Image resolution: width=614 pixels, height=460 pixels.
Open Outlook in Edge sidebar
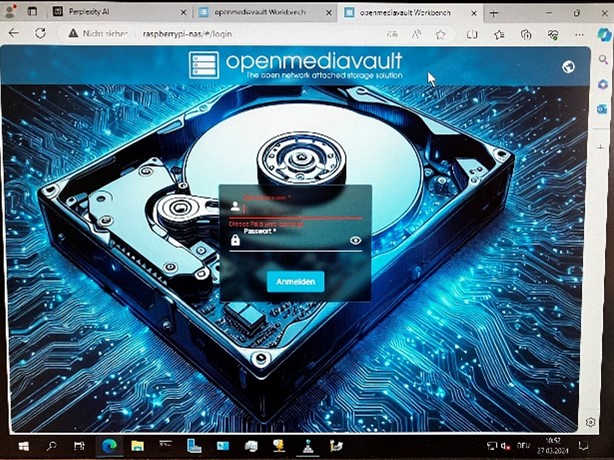click(602, 109)
